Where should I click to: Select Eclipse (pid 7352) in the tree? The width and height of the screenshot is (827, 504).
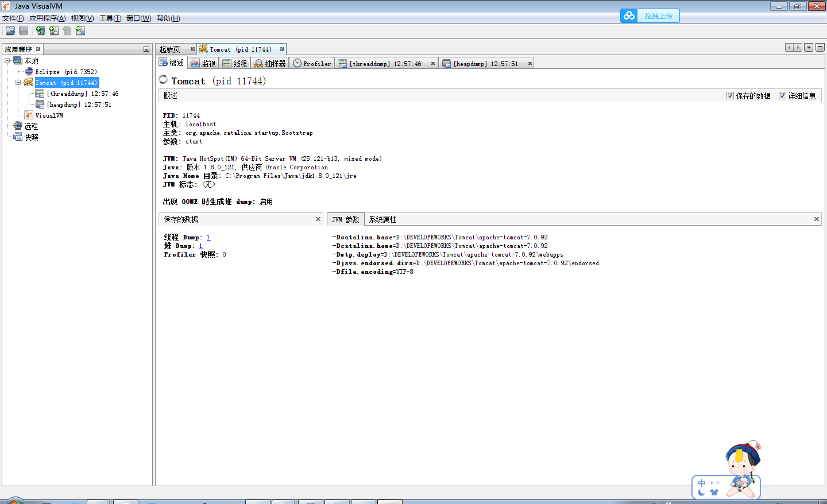tap(66, 72)
